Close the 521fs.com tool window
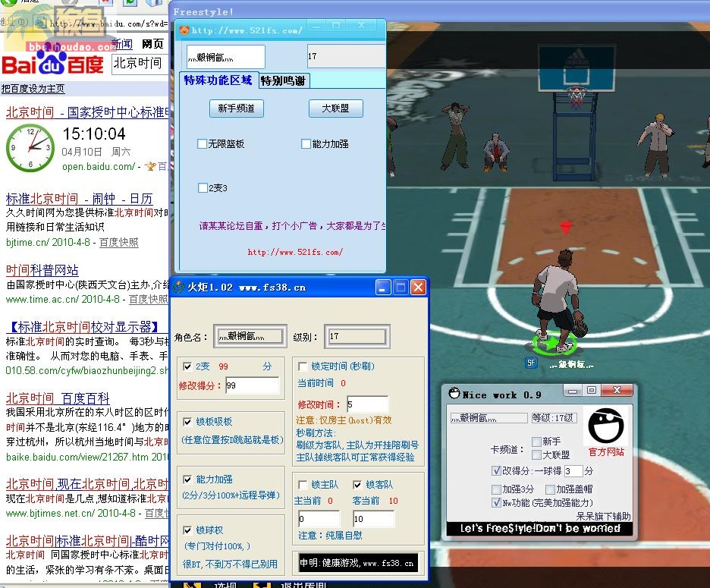The height and width of the screenshot is (588, 710). pyautogui.click(x=361, y=25)
